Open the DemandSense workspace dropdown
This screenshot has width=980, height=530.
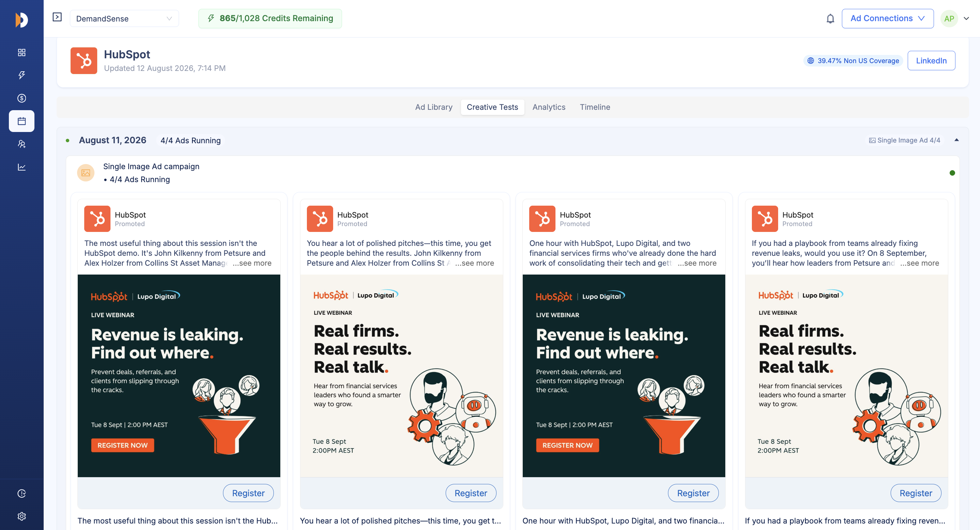pos(124,19)
